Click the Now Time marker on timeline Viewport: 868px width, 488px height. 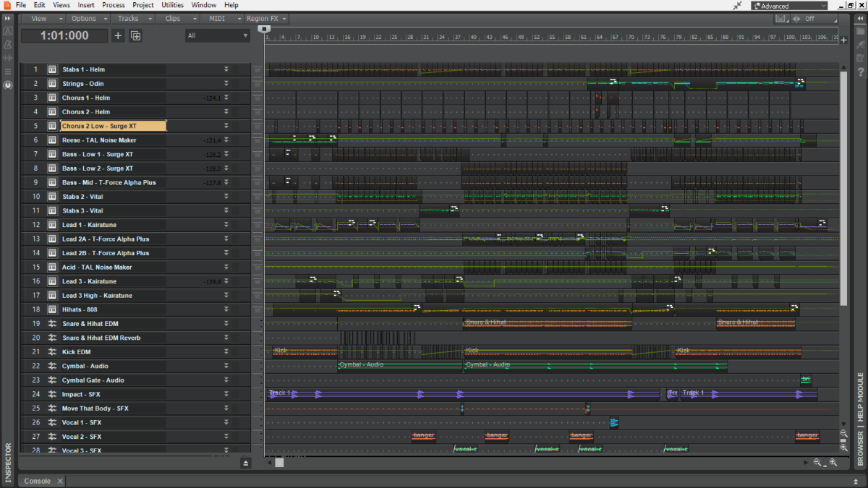(x=265, y=29)
